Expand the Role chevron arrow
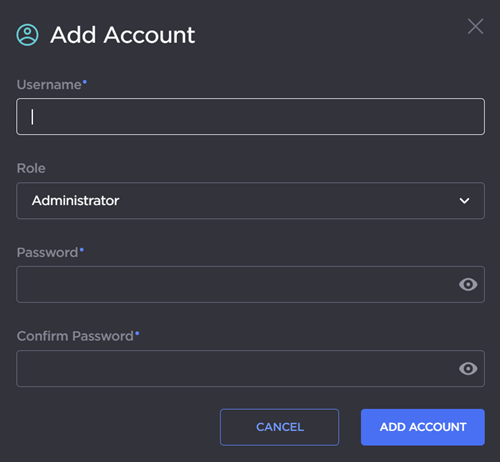This screenshot has height=462, width=500. [464, 201]
